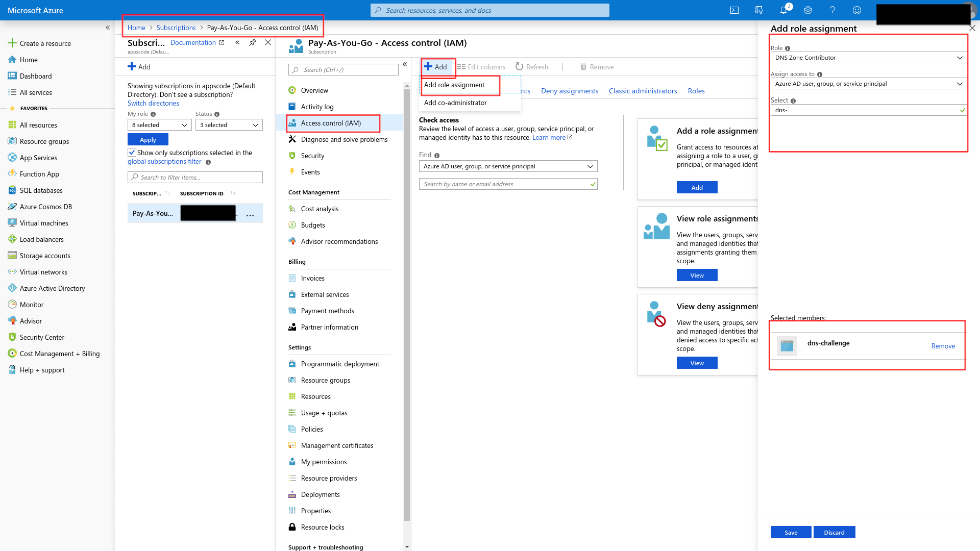The width and height of the screenshot is (980, 551).
Task: Click the Access control (IAM) icon
Action: pyautogui.click(x=293, y=123)
